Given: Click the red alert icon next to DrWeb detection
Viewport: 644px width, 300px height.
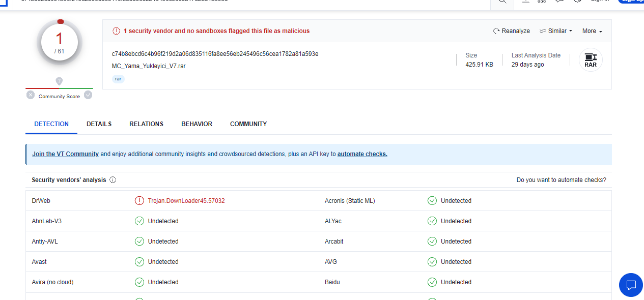Looking at the screenshot, I should pyautogui.click(x=139, y=201).
